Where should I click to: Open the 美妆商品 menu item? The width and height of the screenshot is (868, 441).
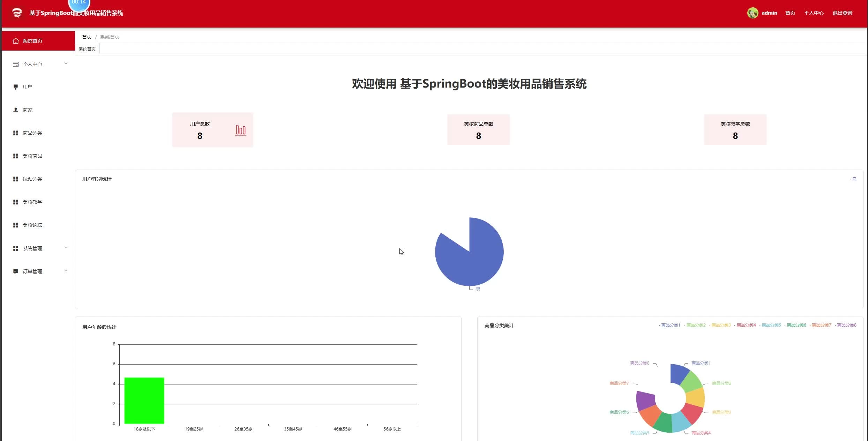pyautogui.click(x=32, y=156)
